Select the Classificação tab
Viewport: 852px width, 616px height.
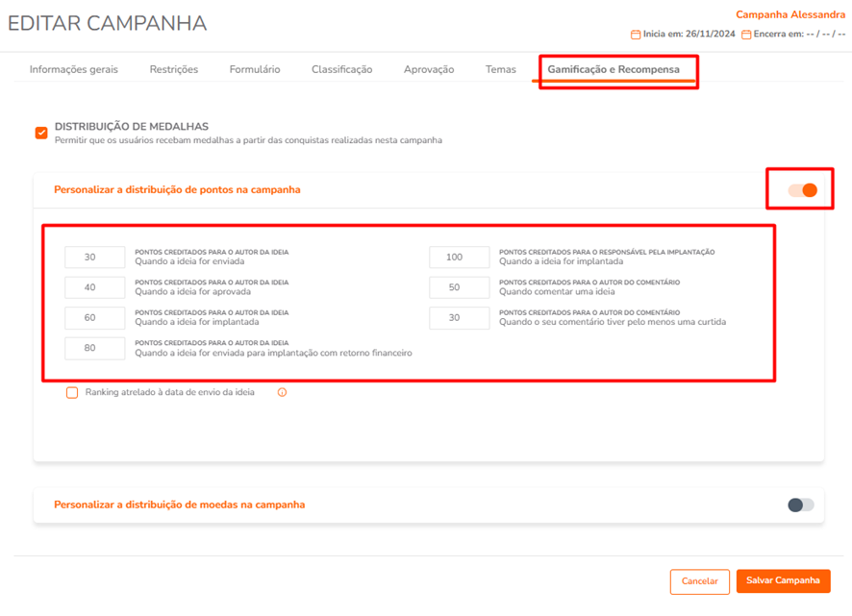(341, 69)
